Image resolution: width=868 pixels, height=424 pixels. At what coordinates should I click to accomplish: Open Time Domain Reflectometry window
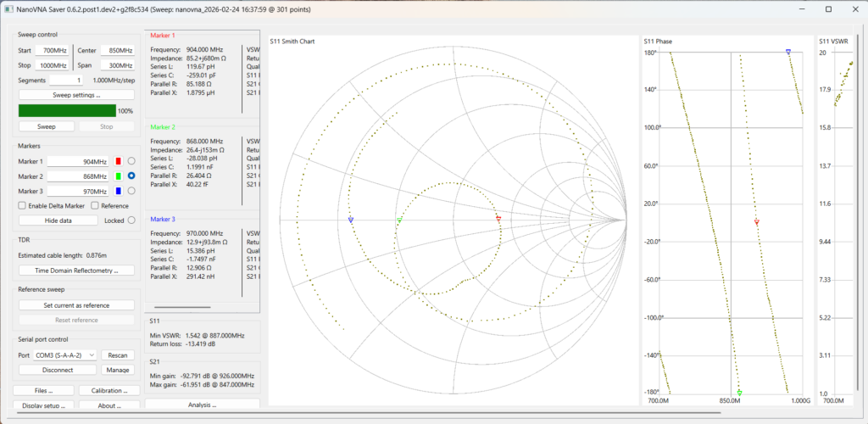tap(76, 271)
